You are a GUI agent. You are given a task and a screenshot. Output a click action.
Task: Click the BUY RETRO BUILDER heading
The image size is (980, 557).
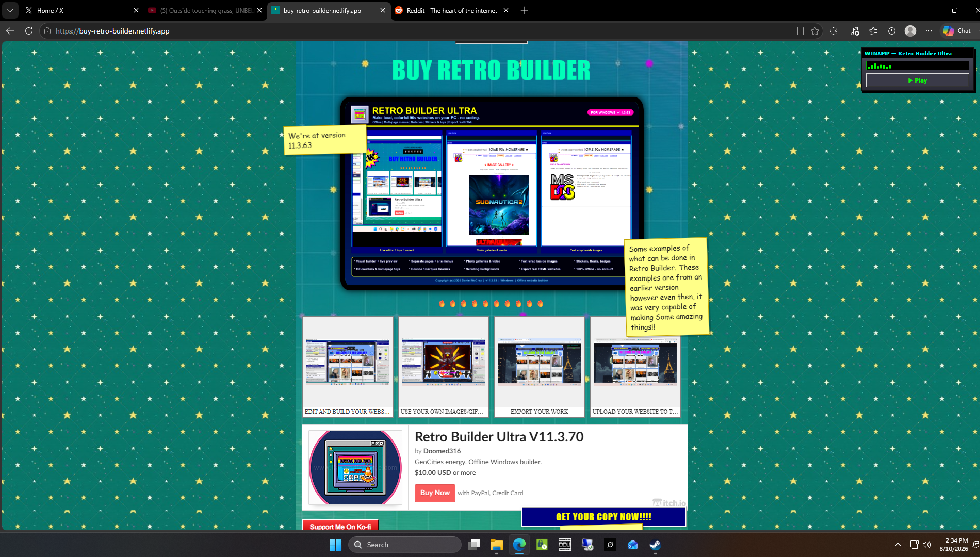pos(491,70)
